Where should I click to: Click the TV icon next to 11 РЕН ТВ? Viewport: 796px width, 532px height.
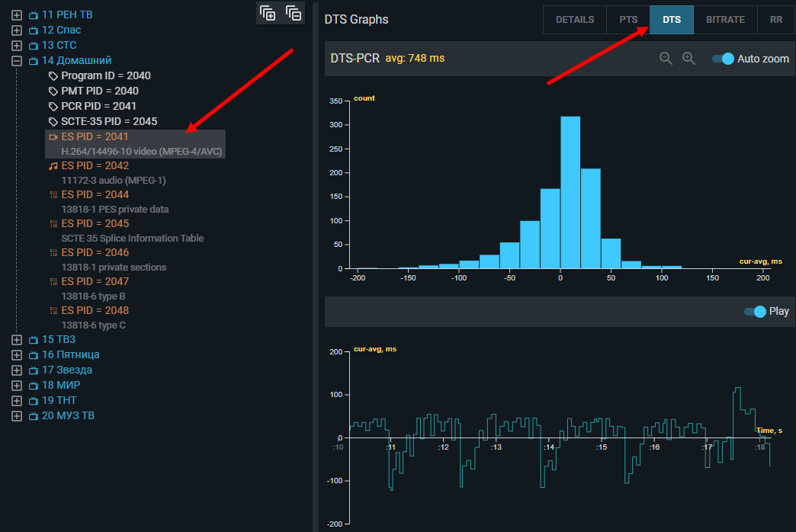tap(33, 14)
